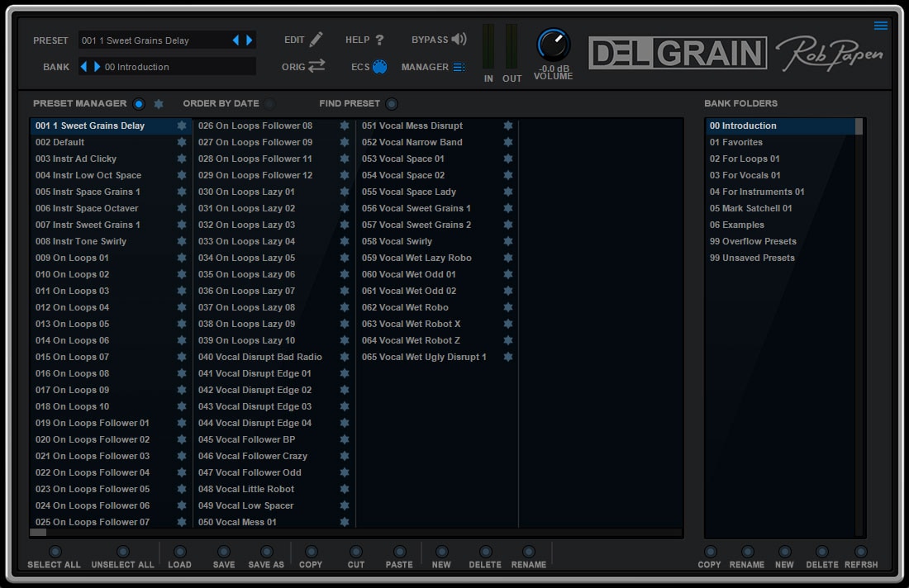Click the Orig swap arrows icon
Image resolution: width=909 pixels, height=588 pixels.
[316, 67]
